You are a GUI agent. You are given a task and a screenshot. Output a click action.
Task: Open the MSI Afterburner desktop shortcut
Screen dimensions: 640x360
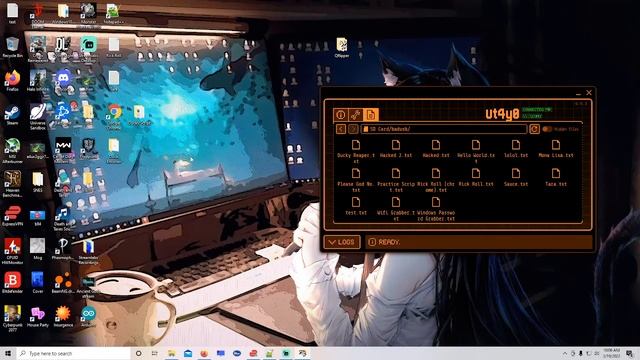pyautogui.click(x=12, y=151)
